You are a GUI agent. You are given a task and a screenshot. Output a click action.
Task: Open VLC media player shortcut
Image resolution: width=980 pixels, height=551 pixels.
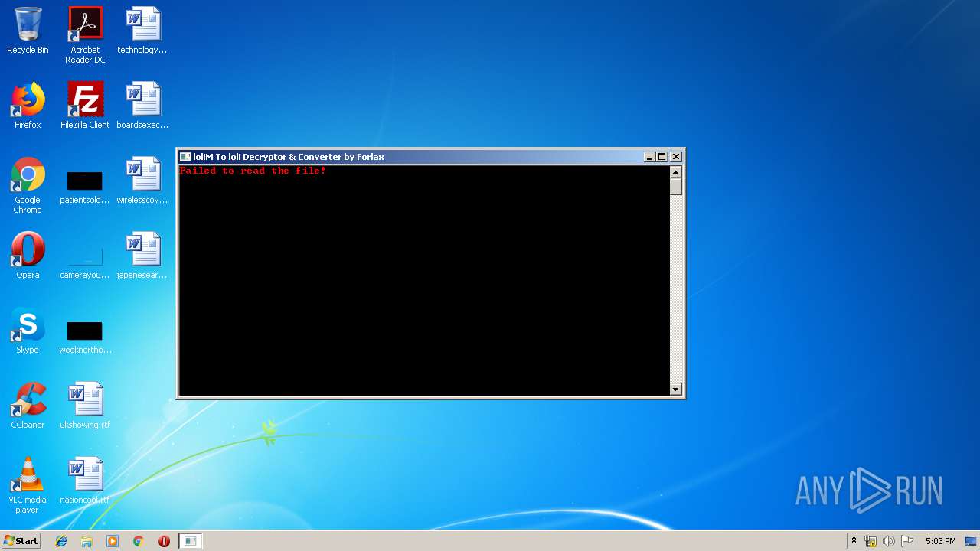tap(28, 485)
